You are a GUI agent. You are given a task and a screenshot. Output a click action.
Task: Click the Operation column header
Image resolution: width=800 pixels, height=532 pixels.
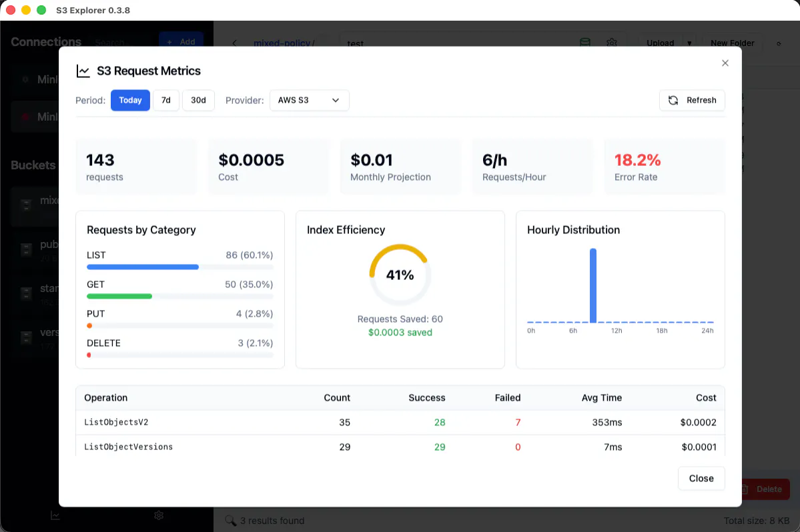105,398
